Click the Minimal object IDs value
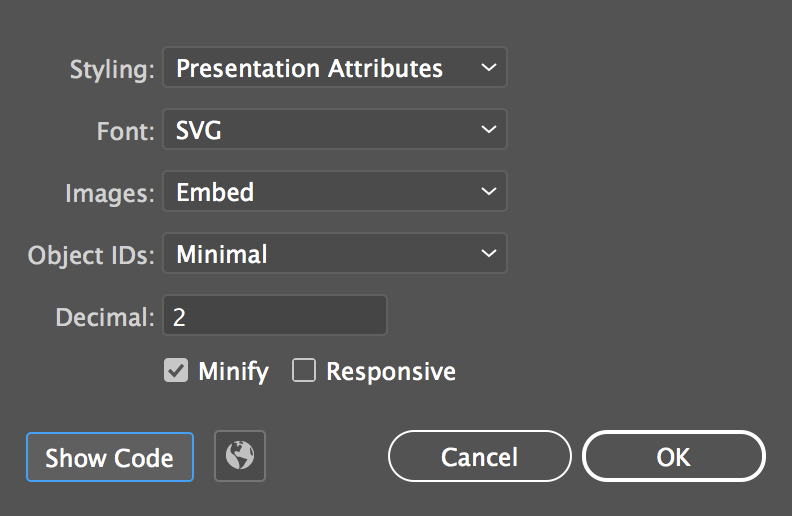 (222, 254)
